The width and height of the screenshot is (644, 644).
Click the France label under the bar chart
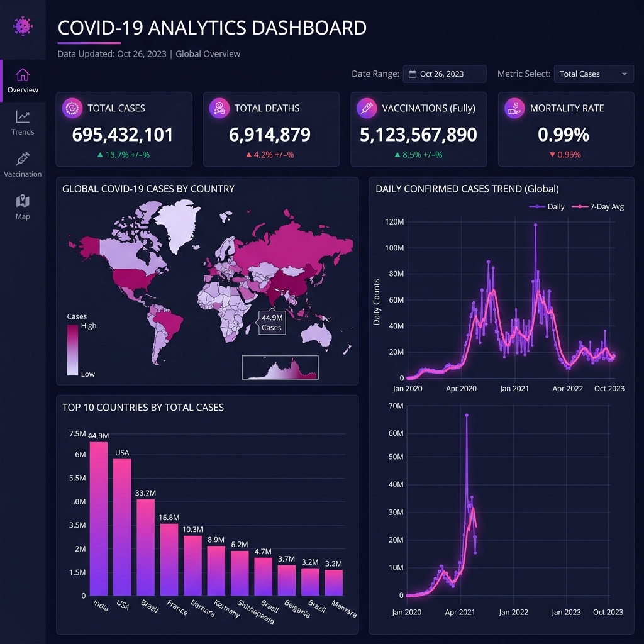tap(177, 608)
